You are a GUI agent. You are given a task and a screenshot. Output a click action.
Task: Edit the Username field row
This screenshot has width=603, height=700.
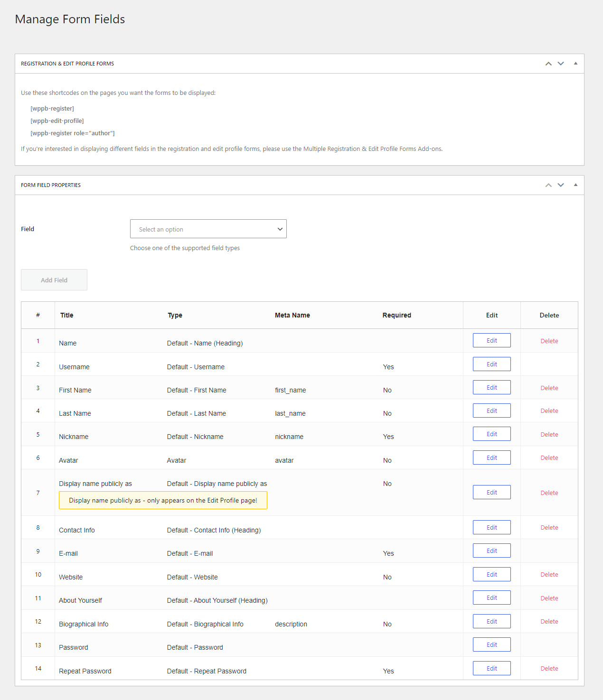click(491, 364)
